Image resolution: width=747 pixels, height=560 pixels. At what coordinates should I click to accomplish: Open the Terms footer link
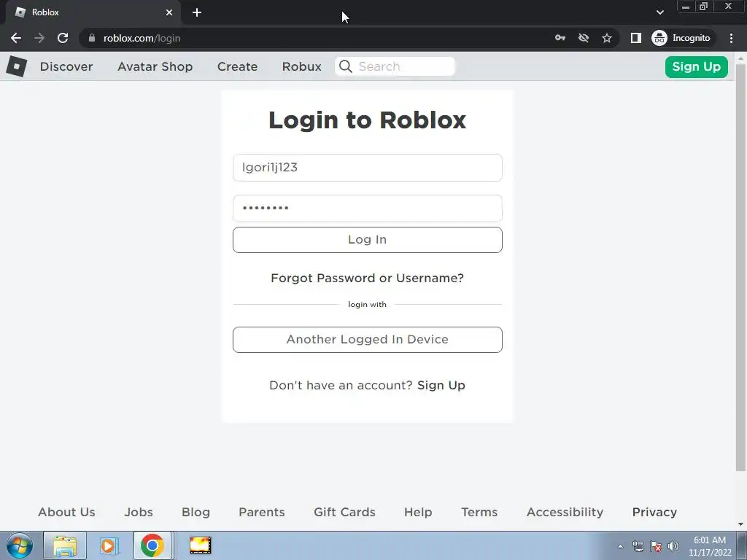(x=479, y=513)
